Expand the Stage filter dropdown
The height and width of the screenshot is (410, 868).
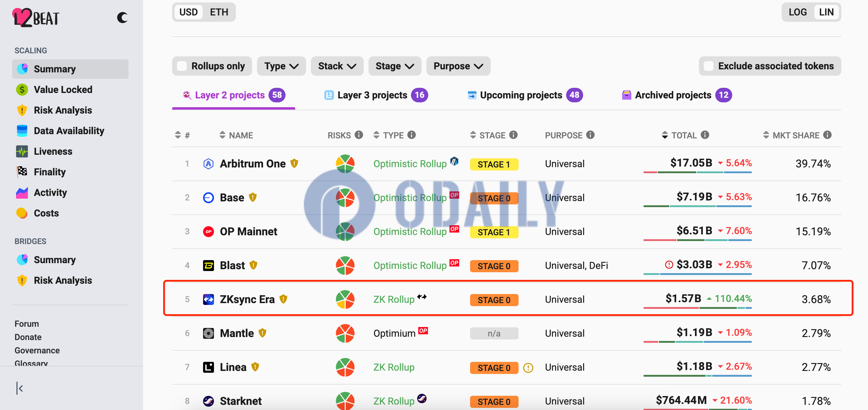pos(395,66)
